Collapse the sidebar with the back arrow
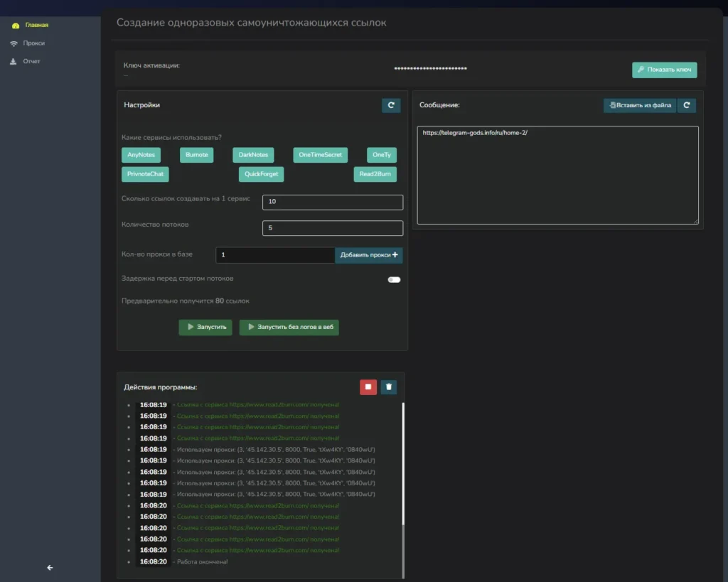Image resolution: width=728 pixels, height=582 pixels. tap(49, 567)
